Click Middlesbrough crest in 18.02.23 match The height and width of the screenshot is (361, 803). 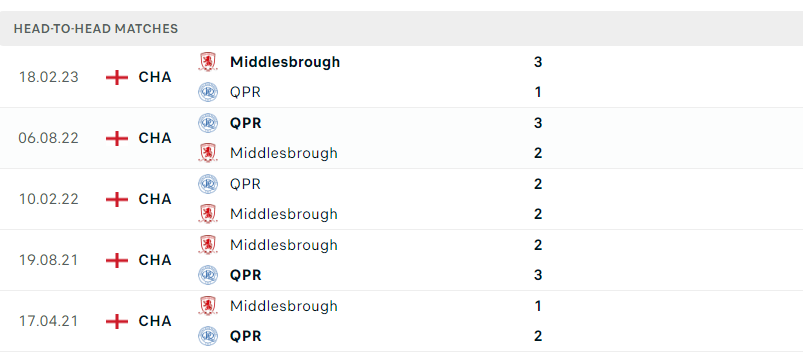coord(207,62)
